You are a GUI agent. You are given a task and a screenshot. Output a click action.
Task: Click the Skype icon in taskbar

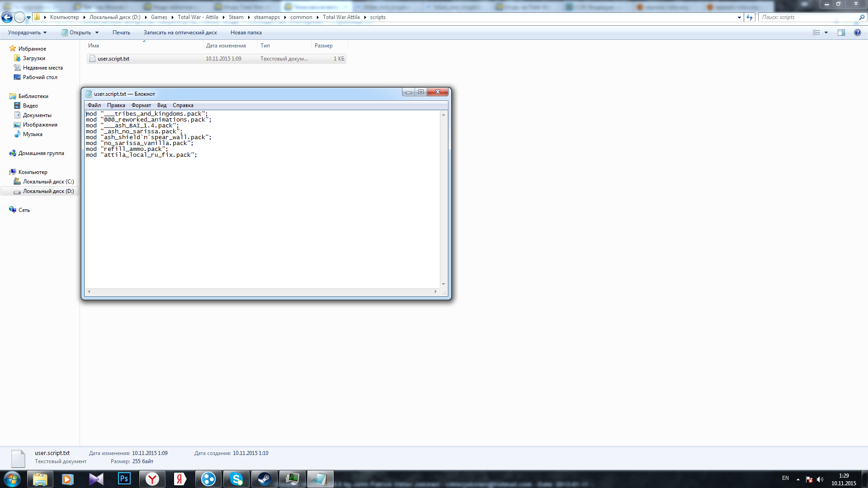coord(236,479)
